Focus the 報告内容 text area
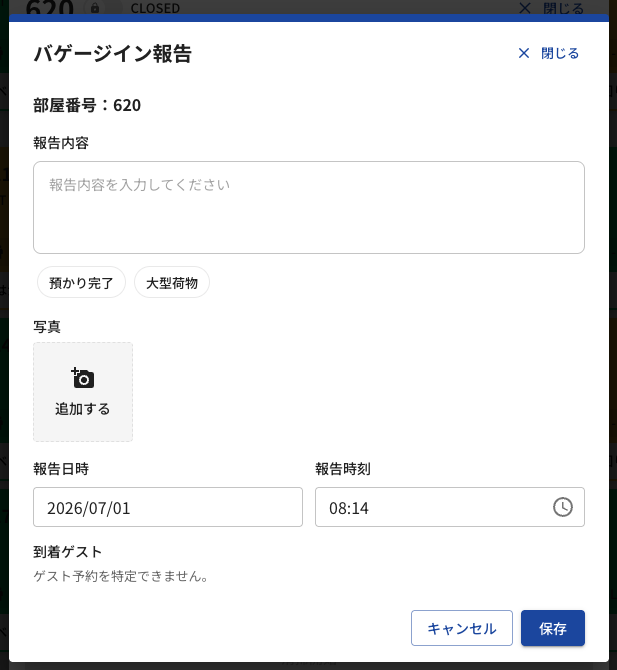The width and height of the screenshot is (617, 670). (309, 207)
